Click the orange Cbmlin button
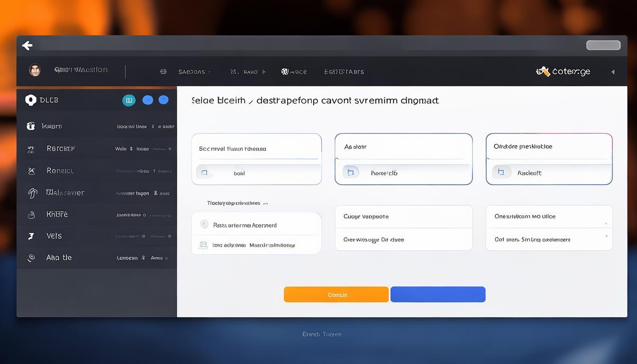637x364 pixels. tap(336, 294)
